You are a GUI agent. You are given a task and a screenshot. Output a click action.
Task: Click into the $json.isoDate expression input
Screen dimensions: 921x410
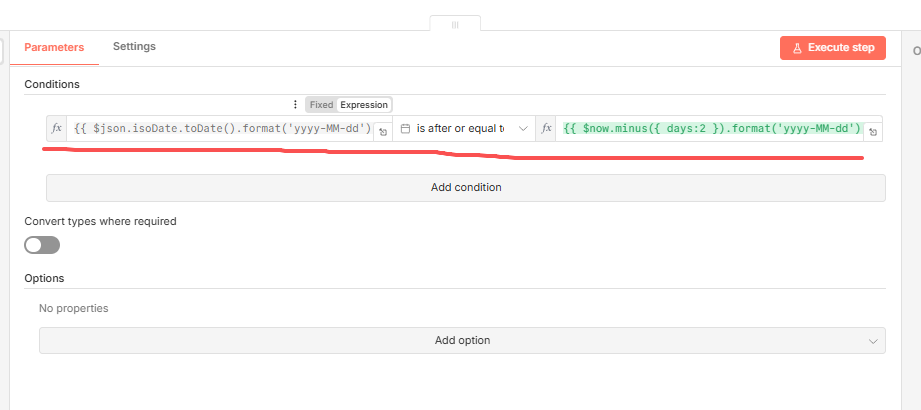pos(220,128)
